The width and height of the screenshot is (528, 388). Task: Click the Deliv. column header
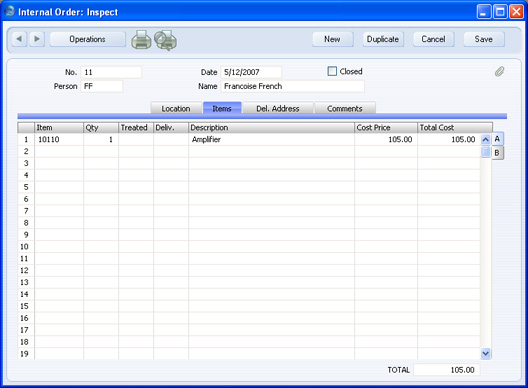click(171, 128)
